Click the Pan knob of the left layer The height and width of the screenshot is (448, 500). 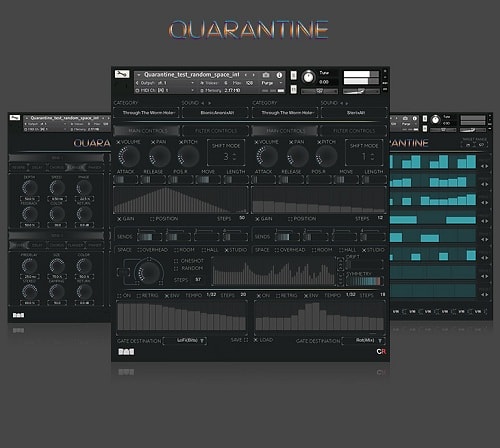click(x=159, y=156)
